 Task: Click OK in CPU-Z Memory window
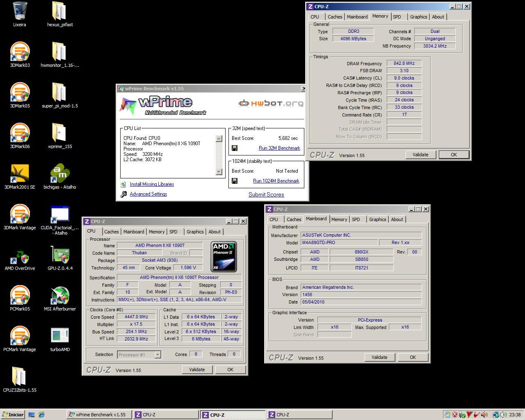point(454,155)
